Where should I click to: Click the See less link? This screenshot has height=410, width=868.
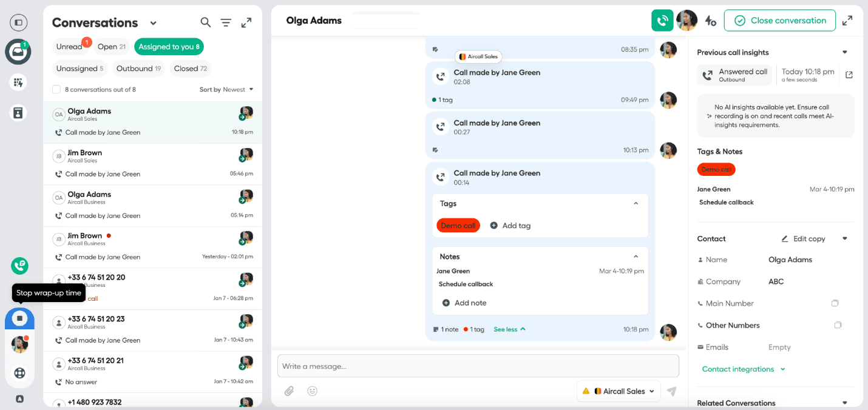pyautogui.click(x=509, y=329)
